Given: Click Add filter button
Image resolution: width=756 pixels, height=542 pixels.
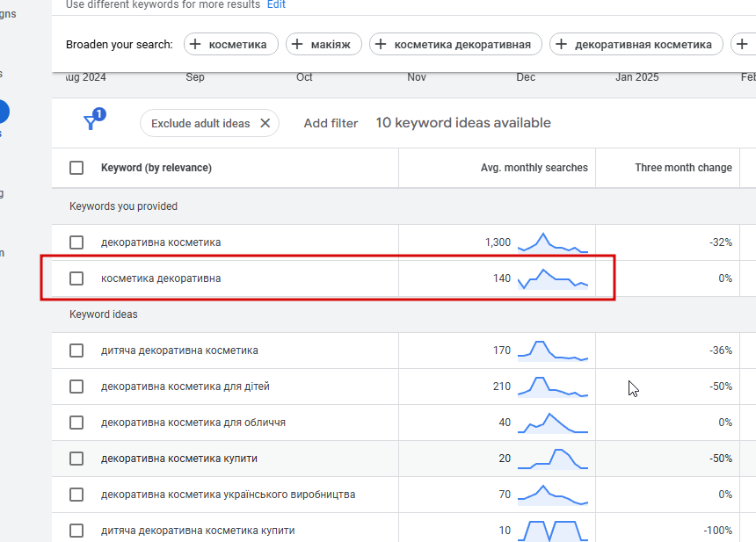Looking at the screenshot, I should tap(331, 123).
